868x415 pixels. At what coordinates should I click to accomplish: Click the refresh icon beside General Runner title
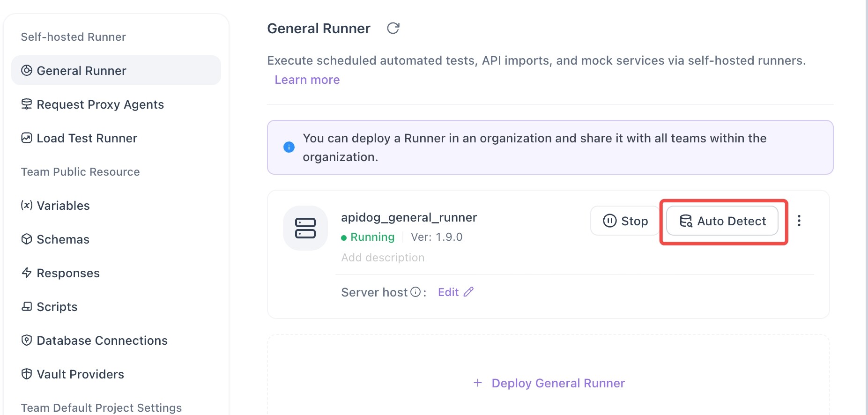point(393,29)
